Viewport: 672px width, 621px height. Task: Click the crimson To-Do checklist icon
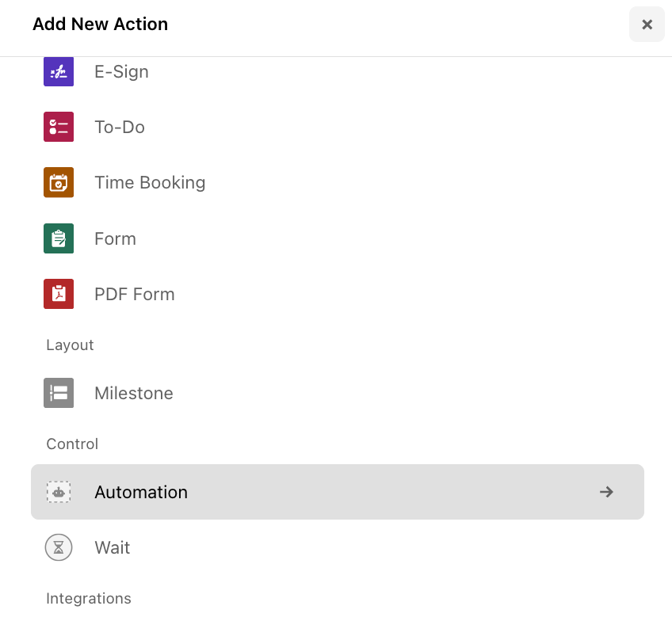[x=59, y=127]
